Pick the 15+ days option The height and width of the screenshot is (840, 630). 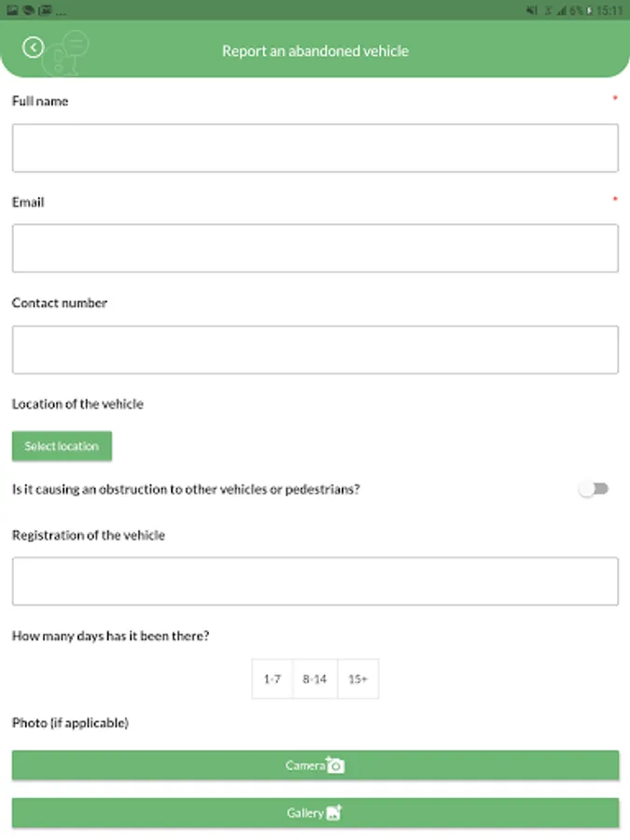tap(357, 679)
